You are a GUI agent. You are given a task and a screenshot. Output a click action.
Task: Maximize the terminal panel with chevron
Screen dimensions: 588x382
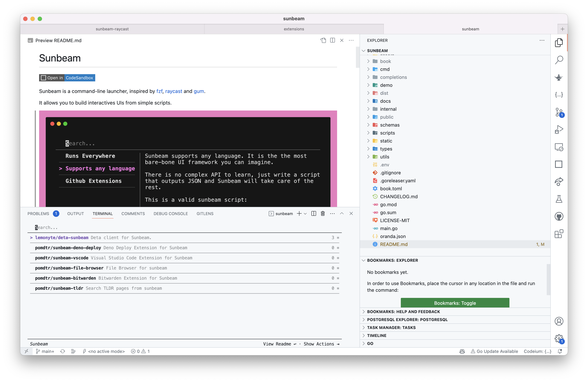tap(342, 214)
